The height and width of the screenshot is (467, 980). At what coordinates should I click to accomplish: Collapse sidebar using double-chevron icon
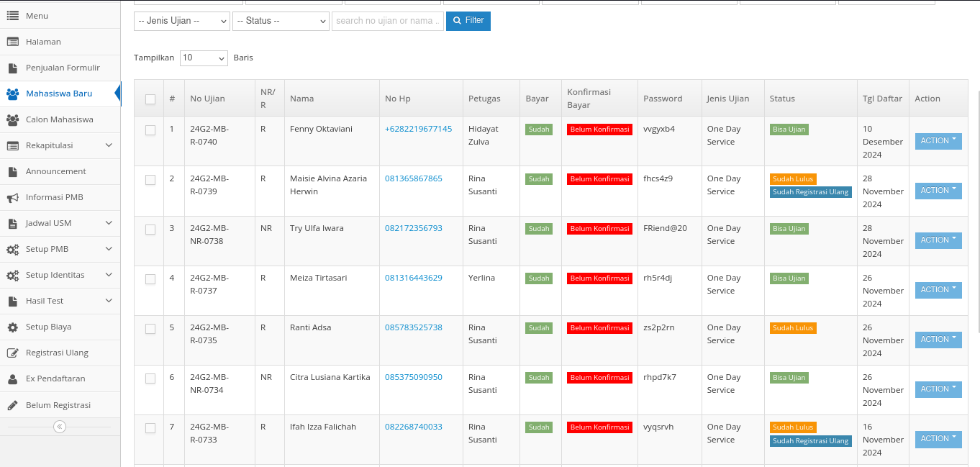[x=60, y=427]
